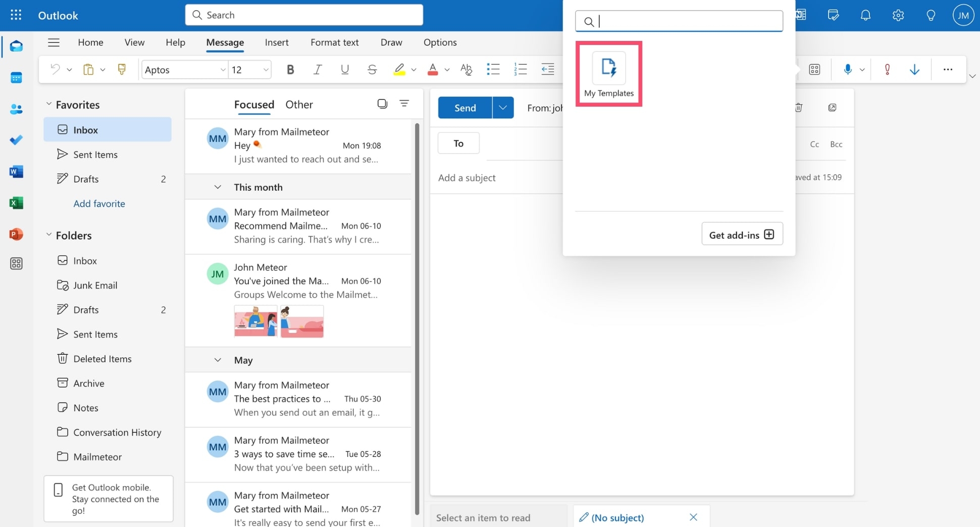The height and width of the screenshot is (527, 980).
Task: Open more ribbon options ellipsis
Action: pos(948,69)
